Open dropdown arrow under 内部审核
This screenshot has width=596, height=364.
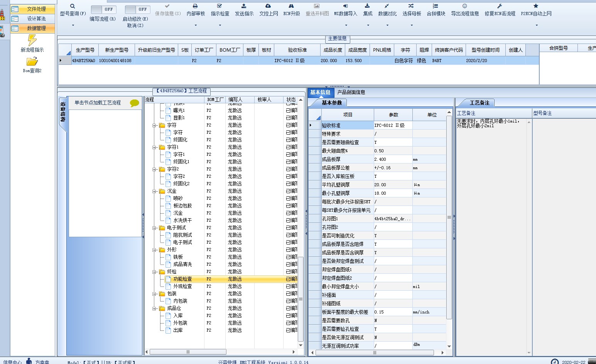(196, 25)
